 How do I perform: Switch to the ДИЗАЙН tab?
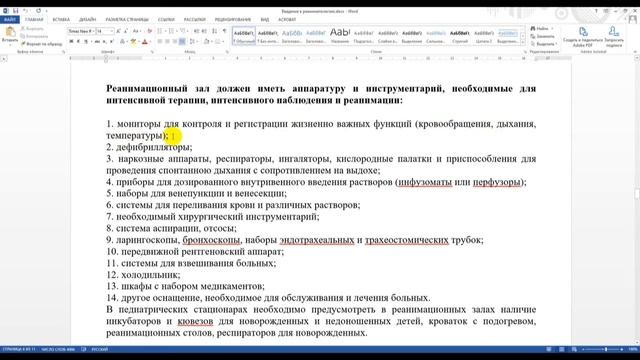87,19
